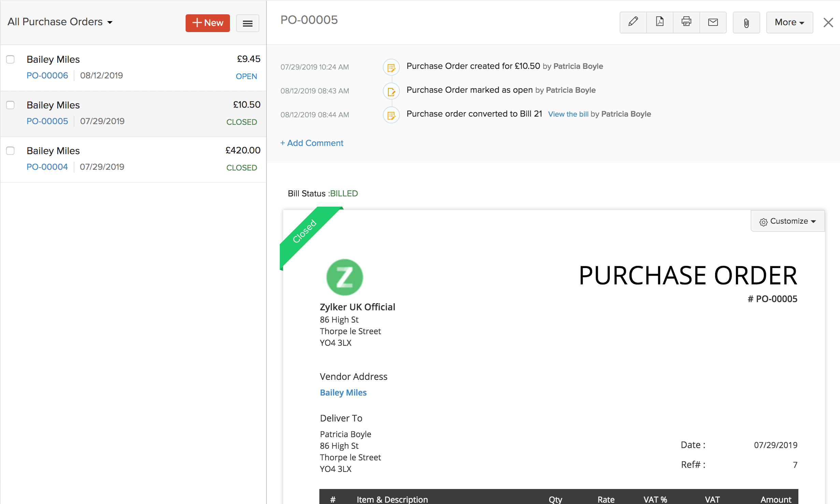The width and height of the screenshot is (840, 504).
Task: Click the 'Purchase order converted to Bill' timeline icon
Action: point(391,115)
